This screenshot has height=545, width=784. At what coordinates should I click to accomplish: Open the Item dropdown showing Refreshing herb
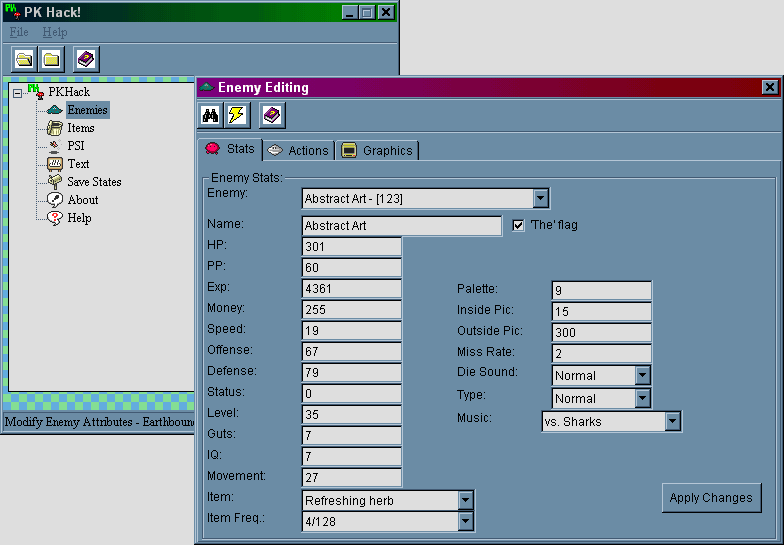click(x=465, y=500)
